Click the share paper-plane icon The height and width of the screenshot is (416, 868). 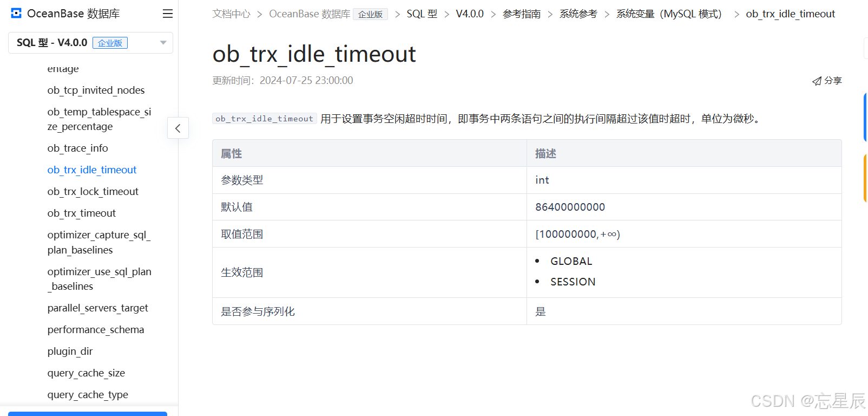point(817,81)
